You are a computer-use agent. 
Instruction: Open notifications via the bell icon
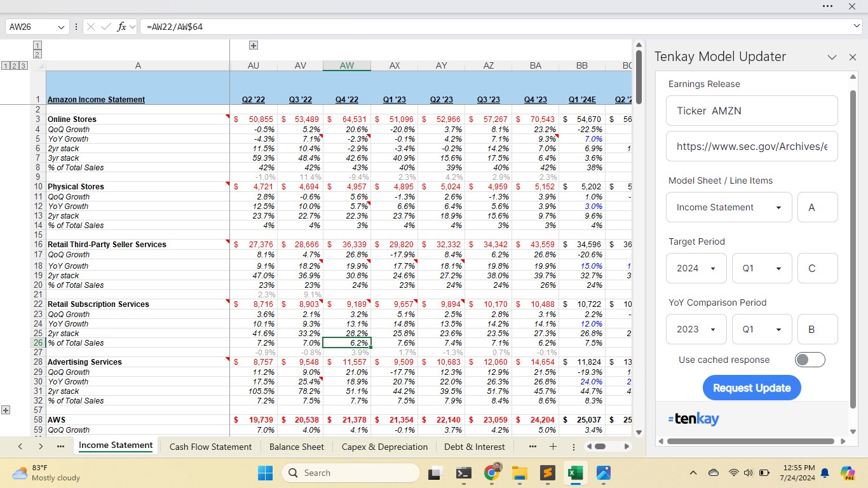click(825, 473)
